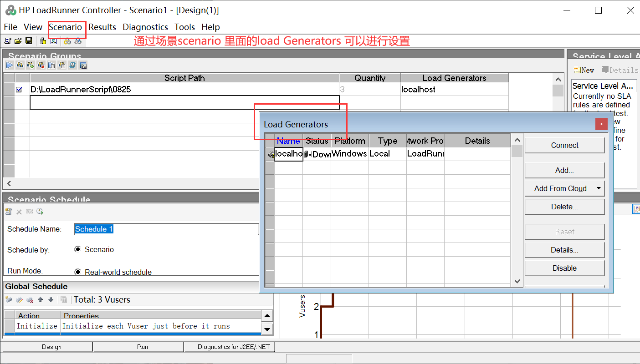Viewport: 640px width, 364px height.
Task: Click the Script Path column header
Action: [x=184, y=78]
